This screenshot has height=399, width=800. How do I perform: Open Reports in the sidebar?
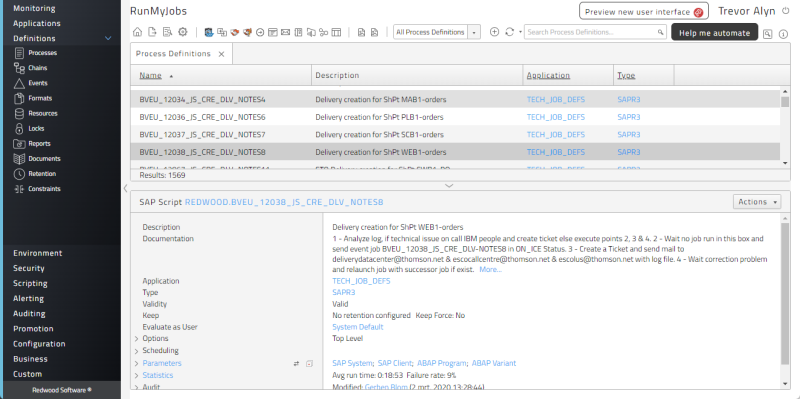coord(39,143)
